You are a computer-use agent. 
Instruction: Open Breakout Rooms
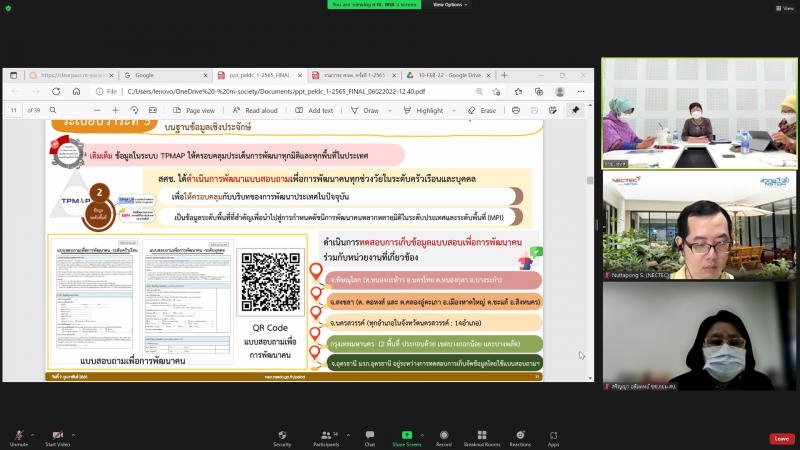(x=482, y=438)
